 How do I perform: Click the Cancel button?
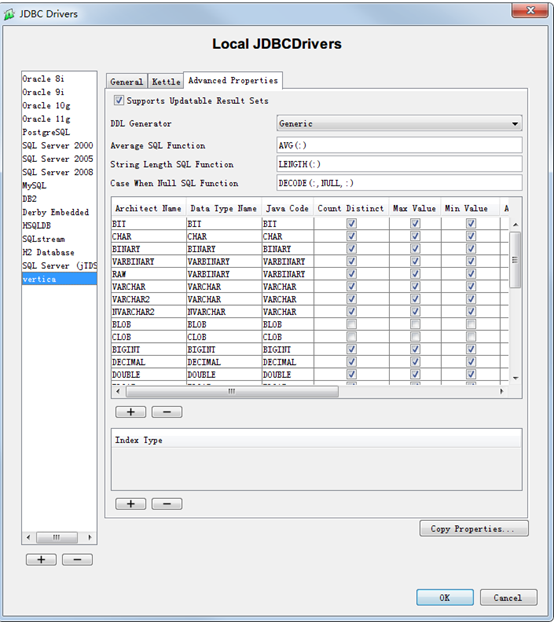coord(508,597)
